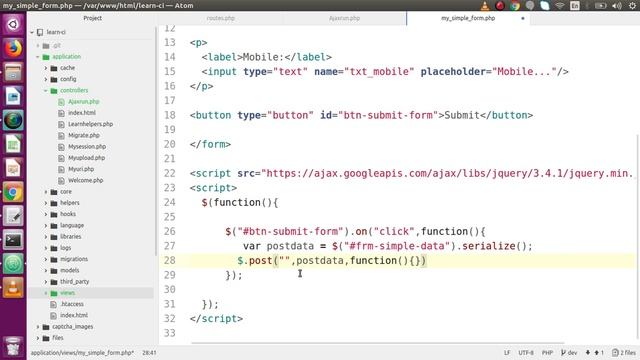The width and height of the screenshot is (640, 360).
Task: Open the 2 files Git indicator
Action: coord(624,353)
